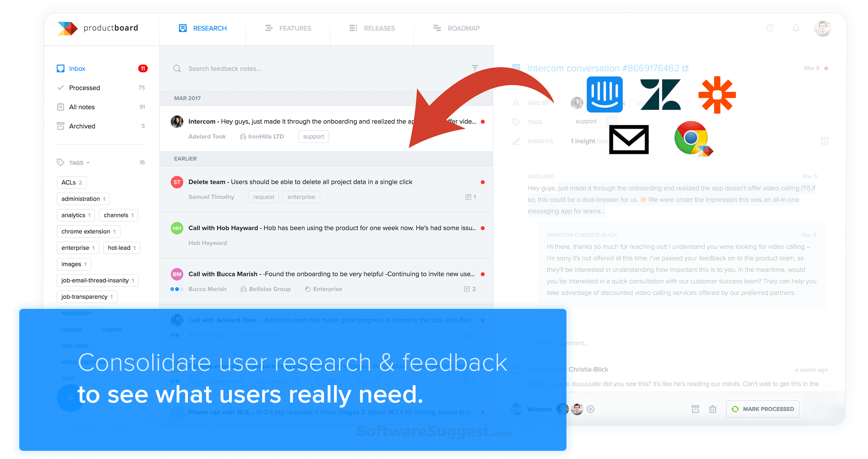Filter by the enterprise sidebar tag
The image size is (868, 459).
tap(78, 248)
